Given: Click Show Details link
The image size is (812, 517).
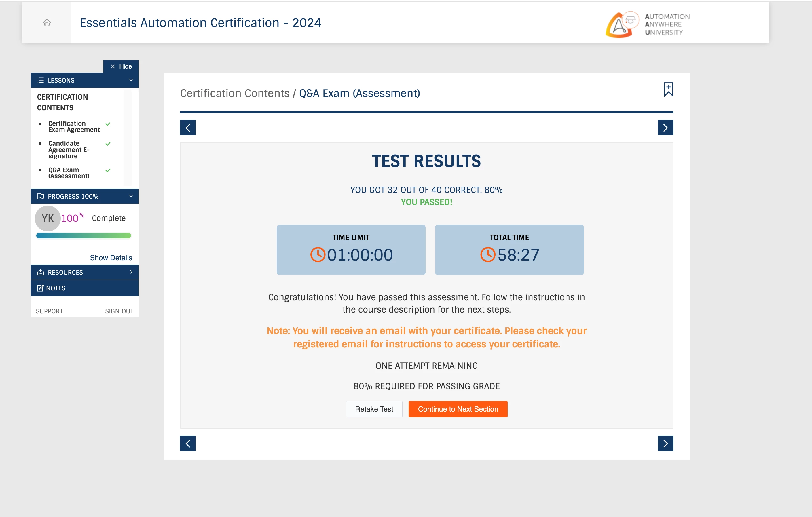Looking at the screenshot, I should pyautogui.click(x=111, y=258).
